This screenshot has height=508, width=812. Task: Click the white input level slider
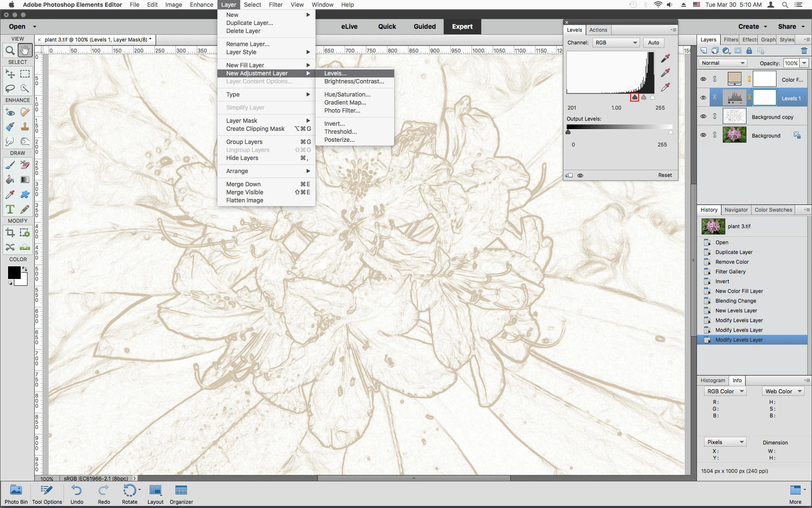(x=653, y=97)
